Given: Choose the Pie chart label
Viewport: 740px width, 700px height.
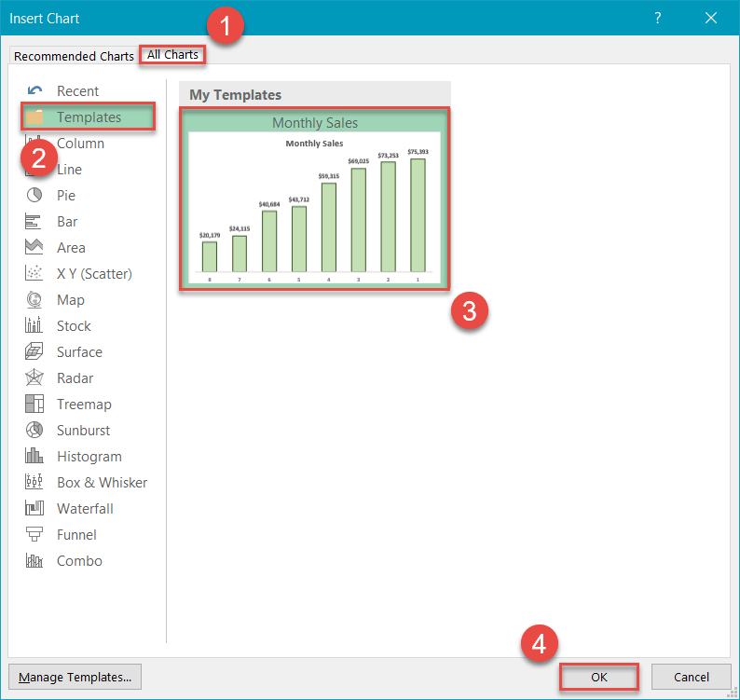Looking at the screenshot, I should [x=66, y=195].
